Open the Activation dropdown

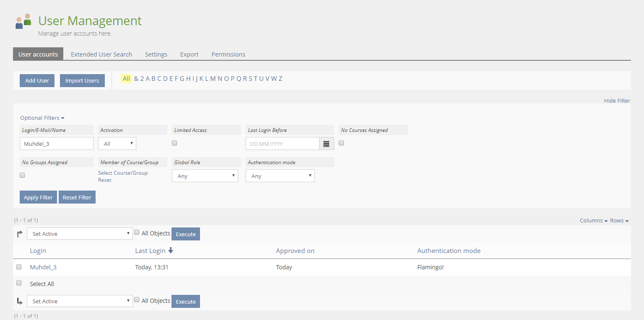117,144
